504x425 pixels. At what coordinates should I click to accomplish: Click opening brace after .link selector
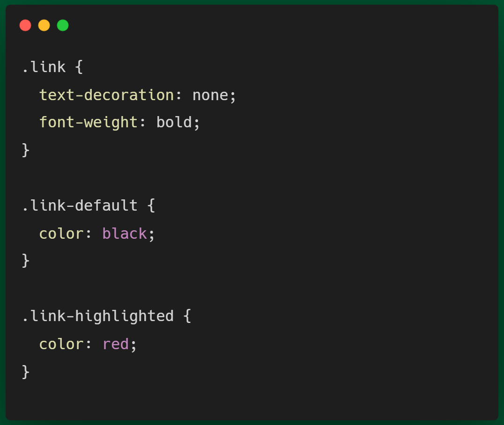click(x=79, y=67)
